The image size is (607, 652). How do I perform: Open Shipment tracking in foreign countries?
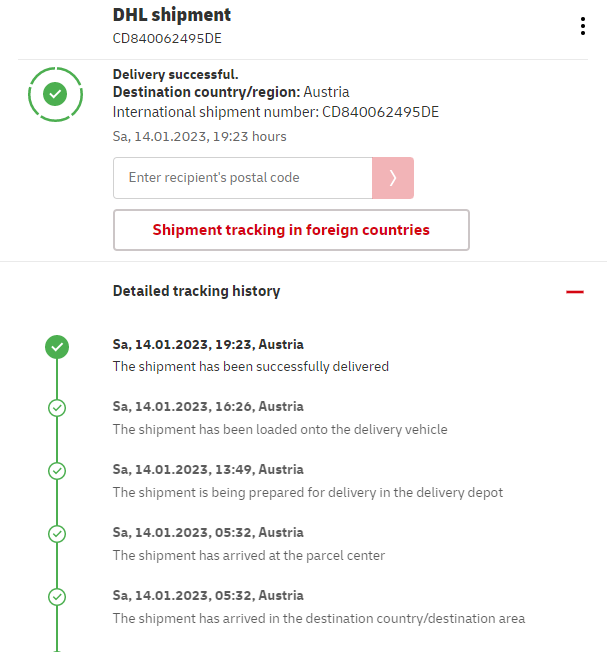coord(291,230)
